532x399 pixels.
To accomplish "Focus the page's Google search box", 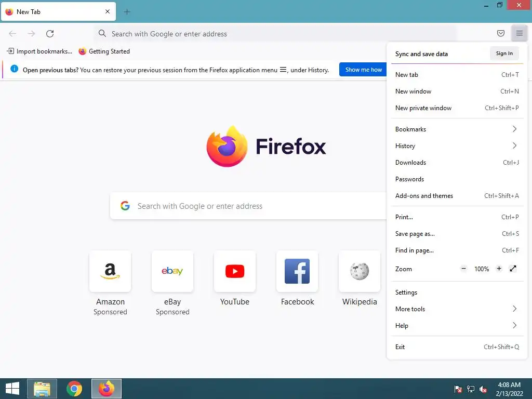I will pyautogui.click(x=249, y=206).
